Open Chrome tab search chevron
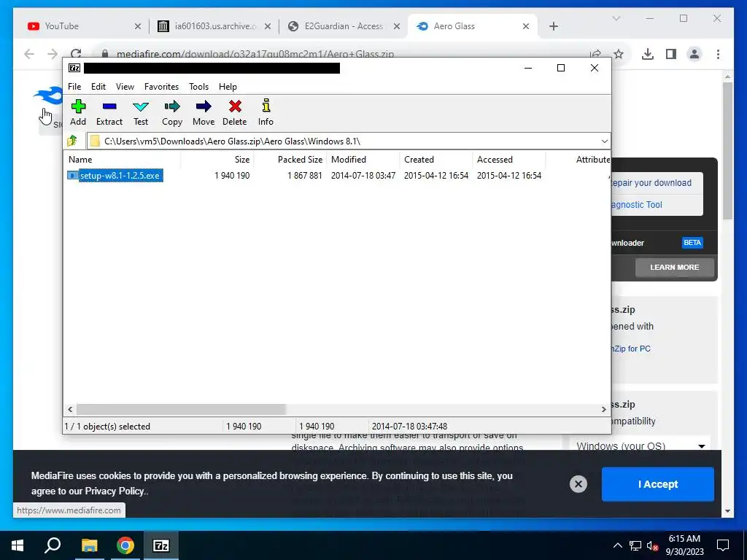Image resolution: width=747 pixels, height=560 pixels. pyautogui.click(x=616, y=18)
